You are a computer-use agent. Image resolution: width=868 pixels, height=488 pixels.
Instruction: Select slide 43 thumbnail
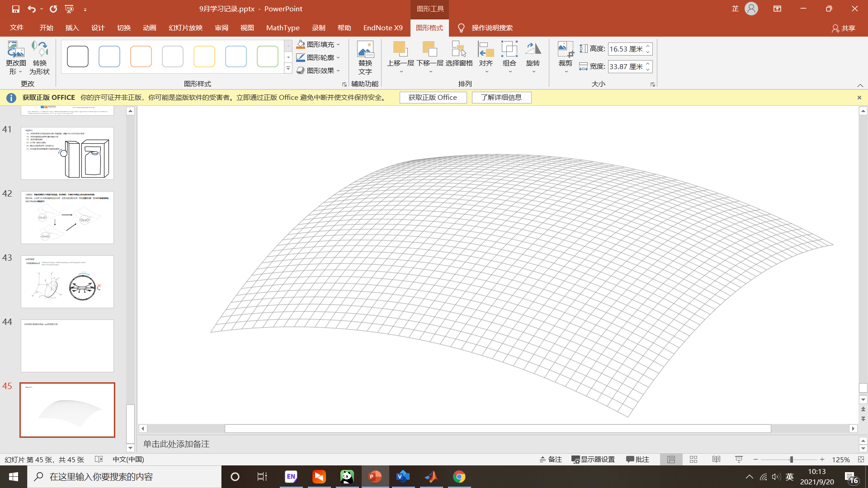67,281
